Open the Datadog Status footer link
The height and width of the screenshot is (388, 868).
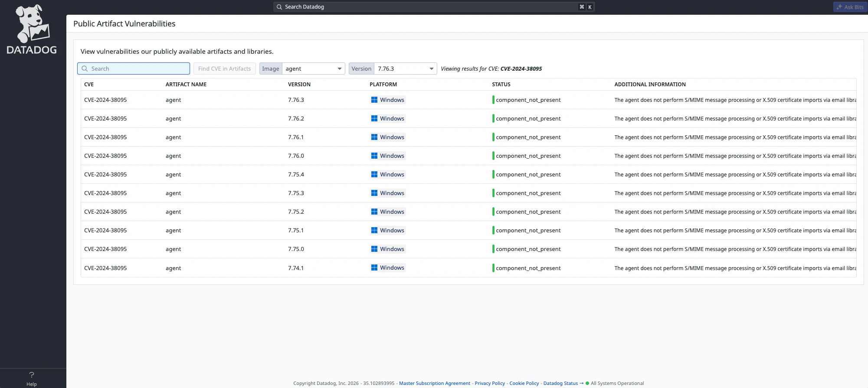(x=560, y=383)
